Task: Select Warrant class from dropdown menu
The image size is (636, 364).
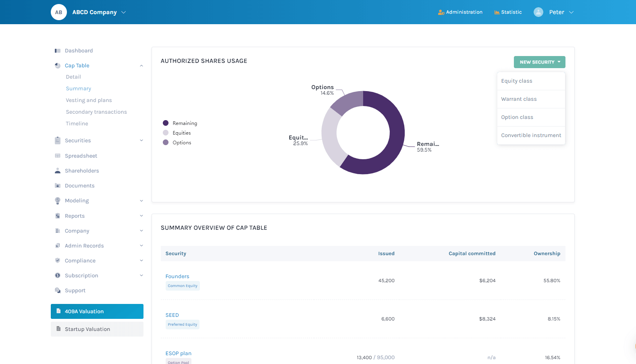Action: 531,99
